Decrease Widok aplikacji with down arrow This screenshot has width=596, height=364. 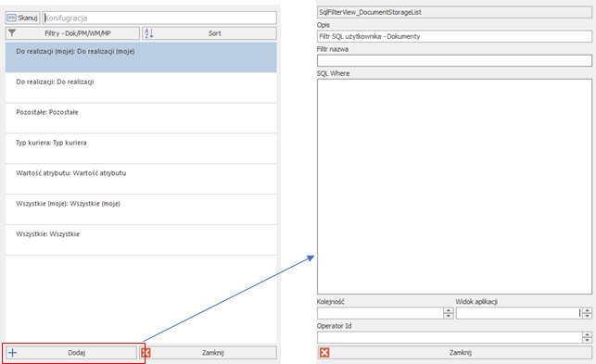588,316
